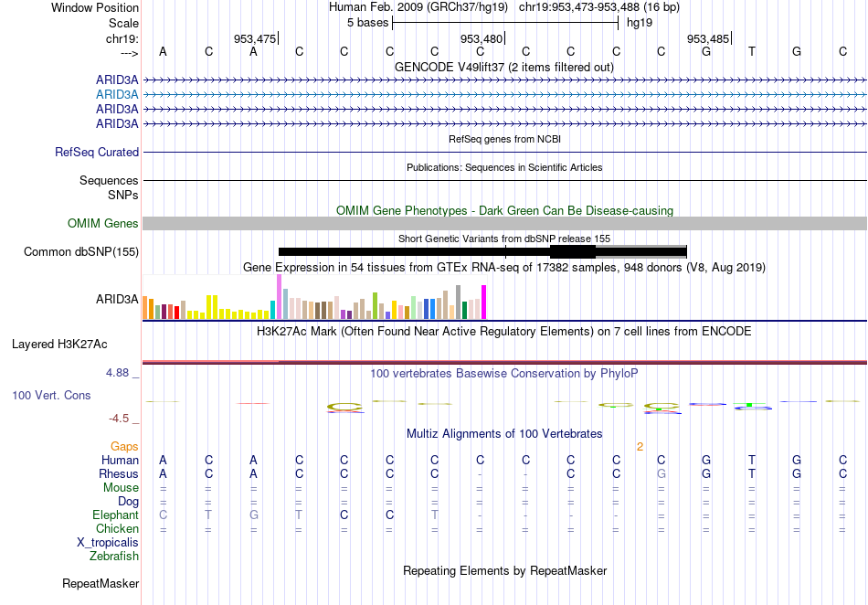868x605 pixels.
Task: Click the tall violet bar in GTEx chart
Action: pos(279,297)
